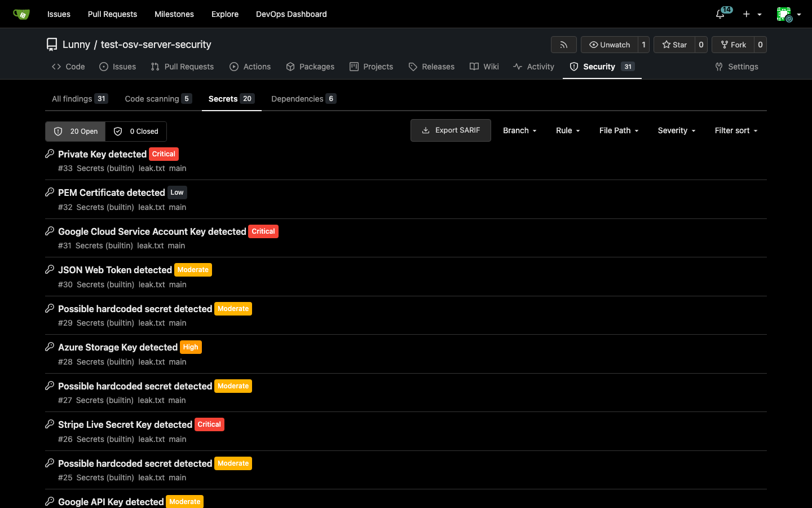
Task: Open Private Key detected finding
Action: click(102, 154)
